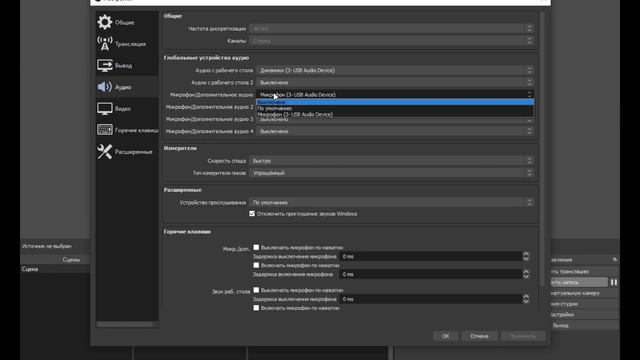Decrease Микр./доп. Задержка включения микрофона with down arrow
This screenshot has height=360, width=640.
click(526, 277)
